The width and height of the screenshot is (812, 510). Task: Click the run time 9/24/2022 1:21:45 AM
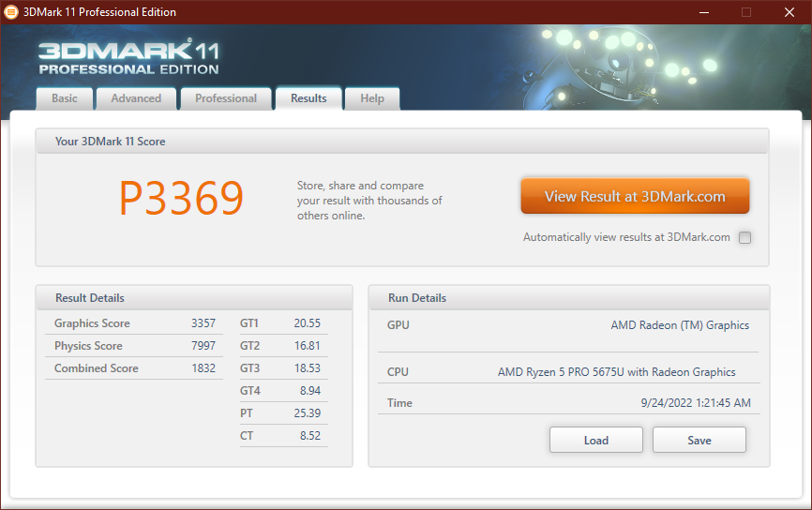696,403
